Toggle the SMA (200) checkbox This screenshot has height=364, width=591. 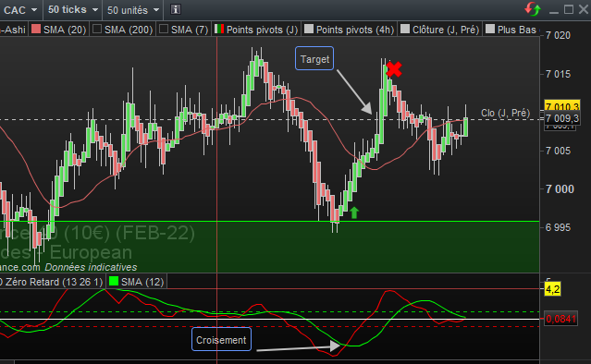(97, 29)
